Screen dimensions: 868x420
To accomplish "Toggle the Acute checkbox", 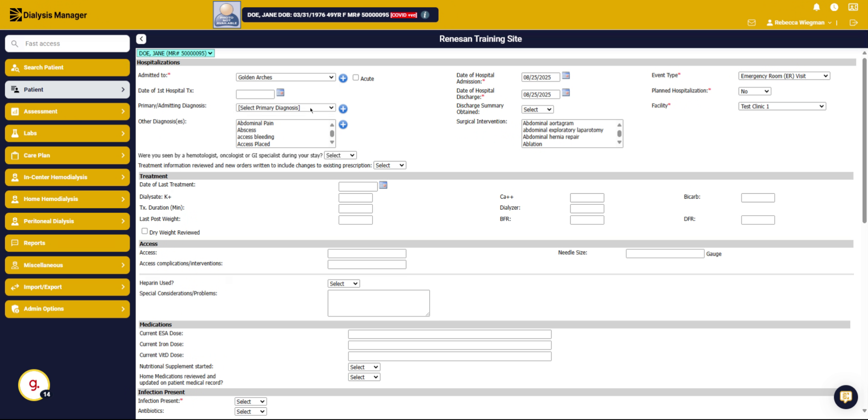I will pos(356,77).
